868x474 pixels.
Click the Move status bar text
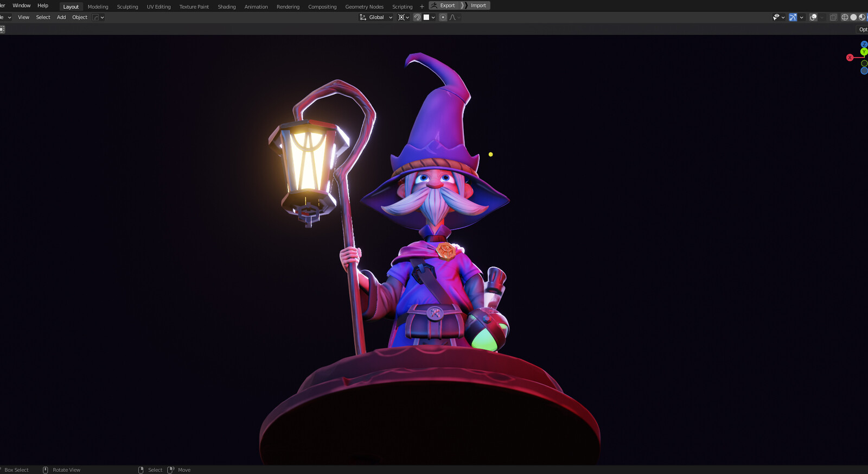coord(184,470)
